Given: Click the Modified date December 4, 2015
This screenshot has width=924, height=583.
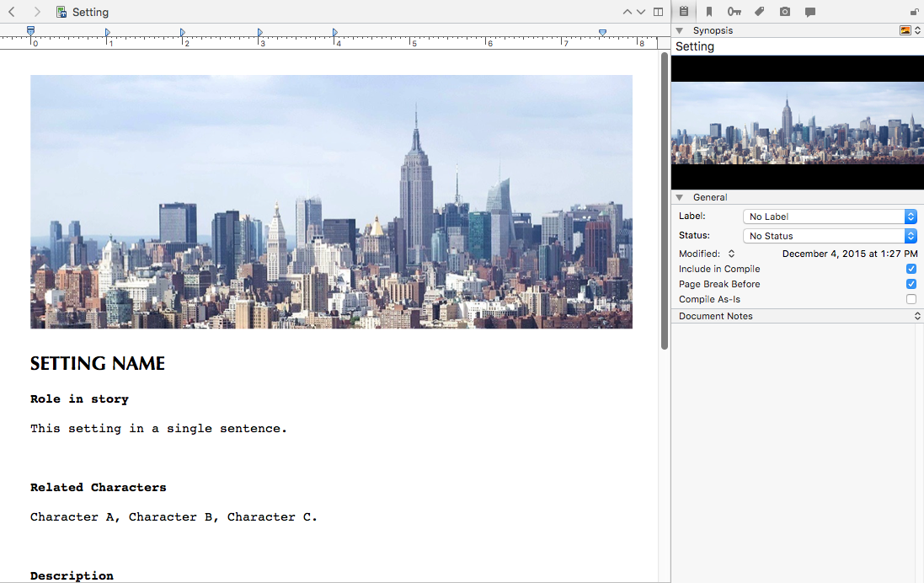Looking at the screenshot, I should point(850,254).
